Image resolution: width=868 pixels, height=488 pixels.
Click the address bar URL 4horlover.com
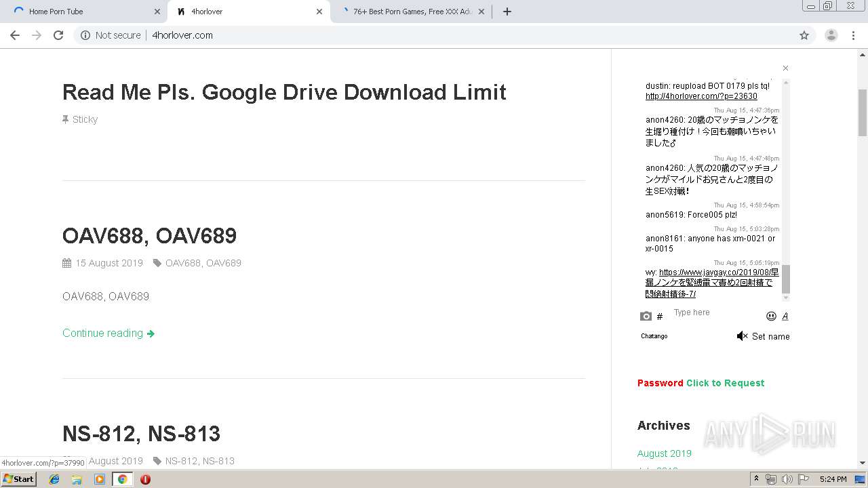pos(182,35)
